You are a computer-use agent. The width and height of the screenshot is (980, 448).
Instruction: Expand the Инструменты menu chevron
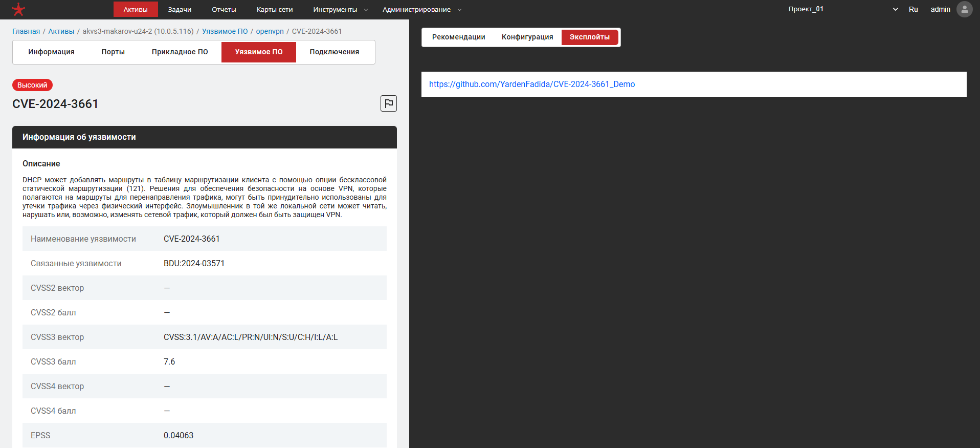tap(366, 10)
